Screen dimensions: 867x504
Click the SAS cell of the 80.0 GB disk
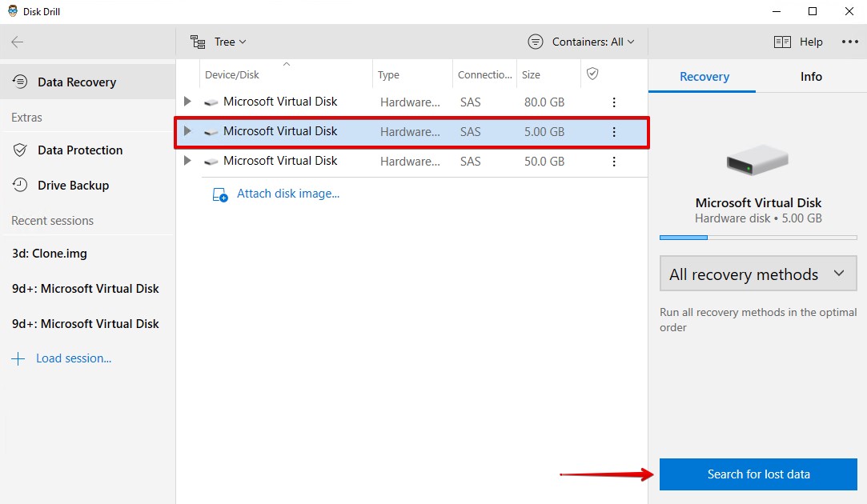[471, 102]
